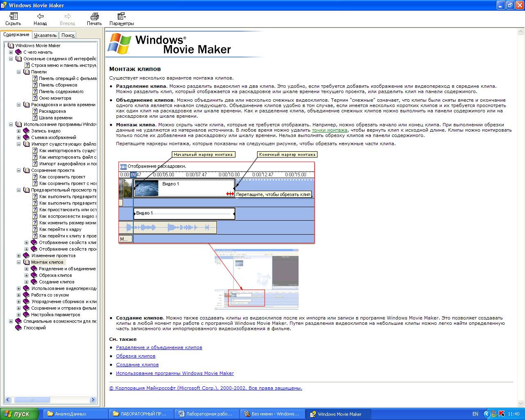Collapse the Основные сведения об интерфейсе node

pos(11,59)
